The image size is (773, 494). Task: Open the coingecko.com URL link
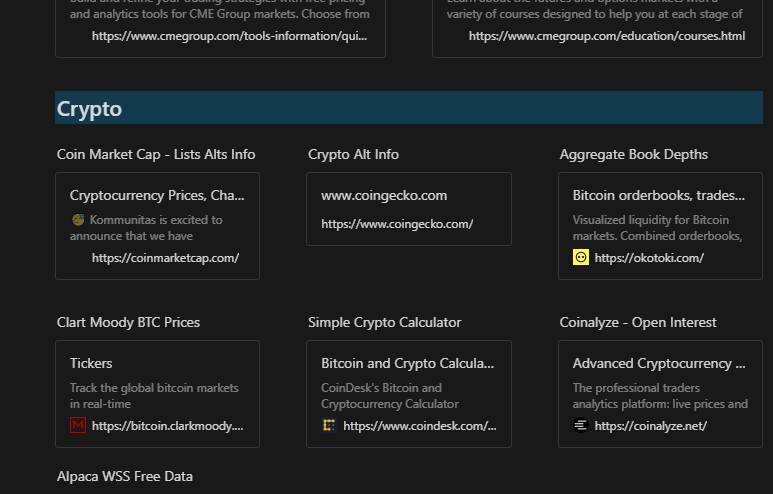coord(397,224)
